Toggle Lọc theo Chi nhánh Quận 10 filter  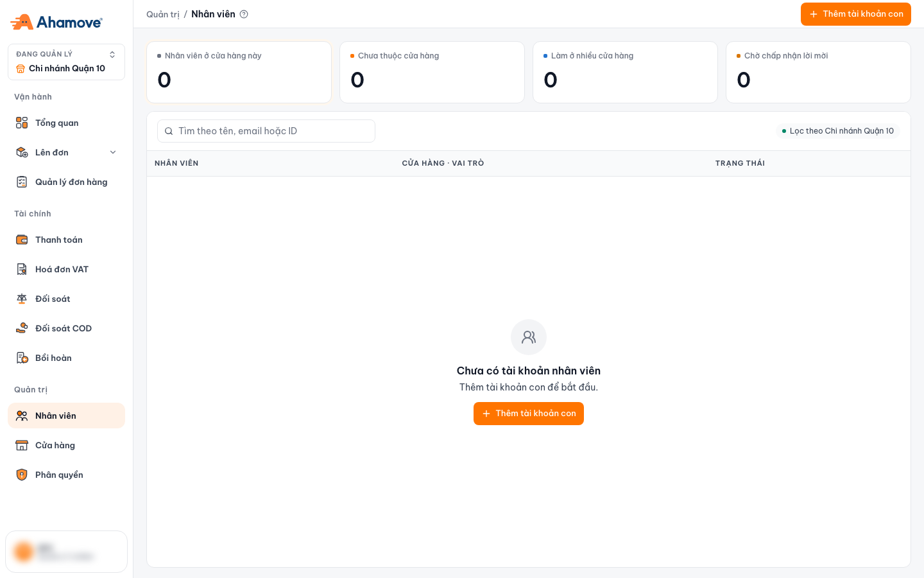point(837,131)
